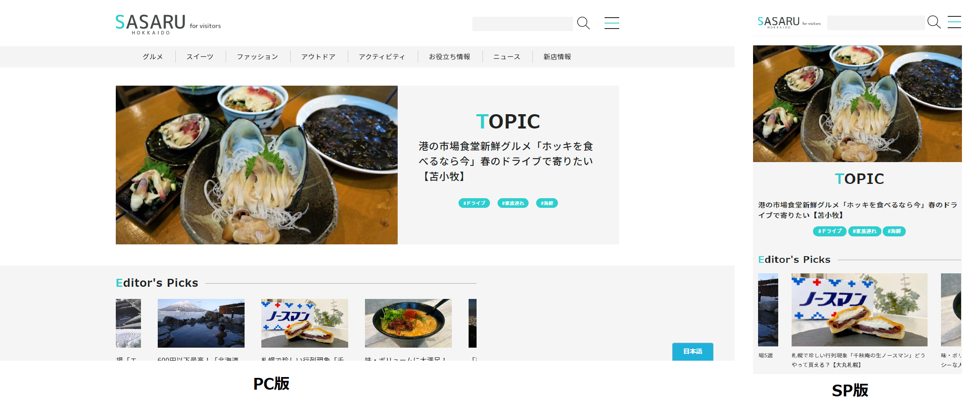
Task: Open the ramen bowl thumbnail in Editor's Picks
Action: tap(408, 323)
